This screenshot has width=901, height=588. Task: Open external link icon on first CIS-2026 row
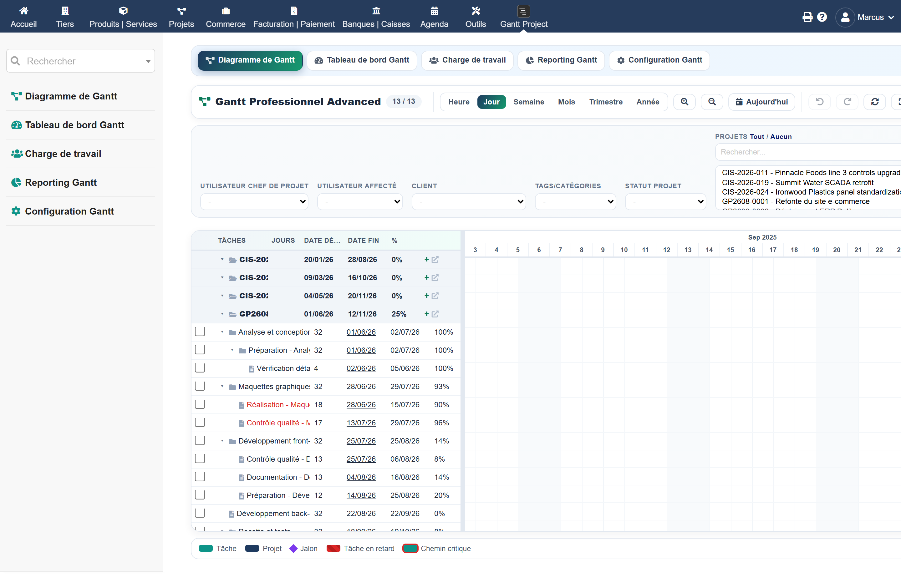click(435, 260)
